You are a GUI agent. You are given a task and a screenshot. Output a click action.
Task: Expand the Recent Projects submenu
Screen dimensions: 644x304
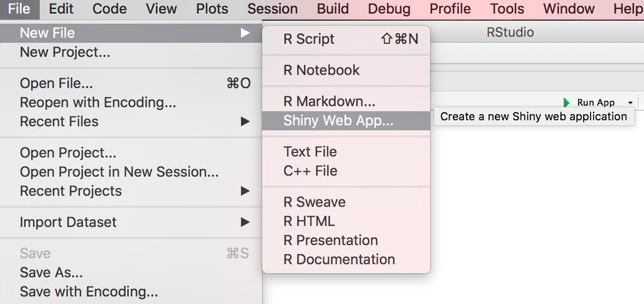coord(131,191)
